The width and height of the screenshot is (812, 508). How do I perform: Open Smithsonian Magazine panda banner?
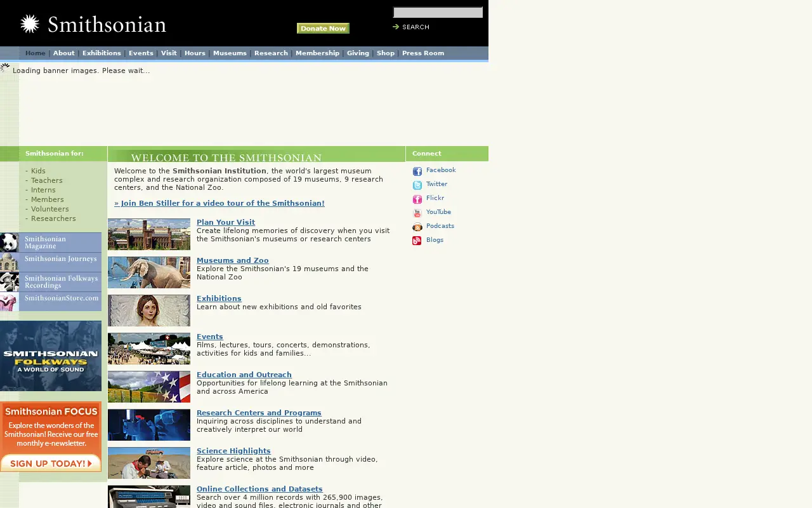point(51,243)
